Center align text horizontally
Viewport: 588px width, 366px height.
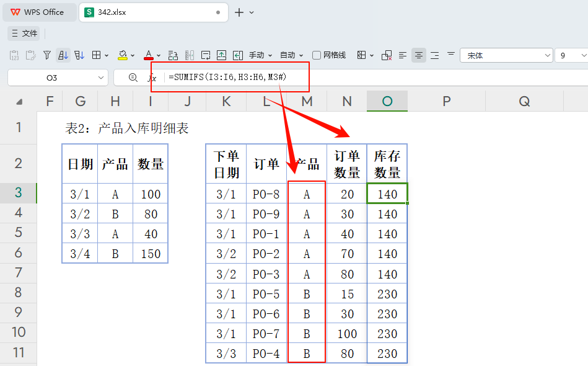pos(419,56)
